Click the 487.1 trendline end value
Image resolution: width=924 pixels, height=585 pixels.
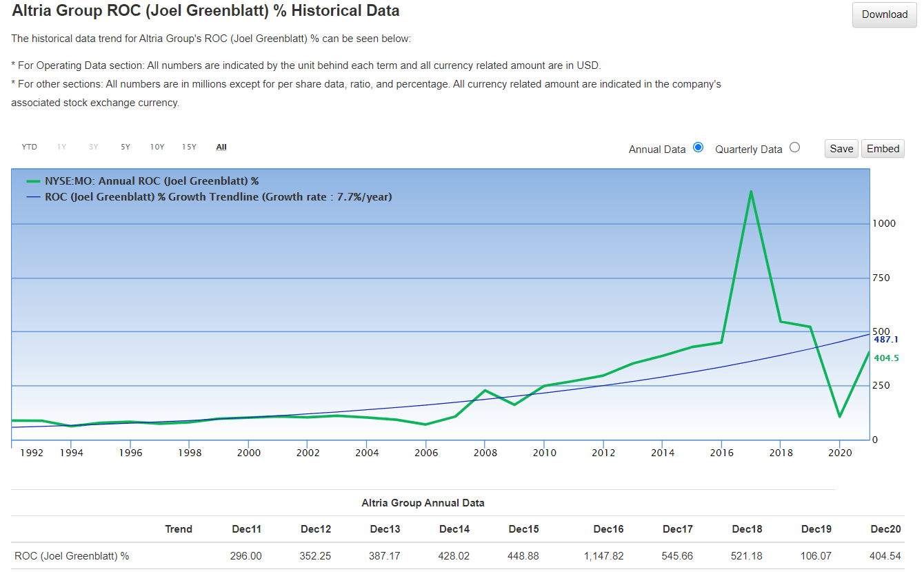pos(886,340)
